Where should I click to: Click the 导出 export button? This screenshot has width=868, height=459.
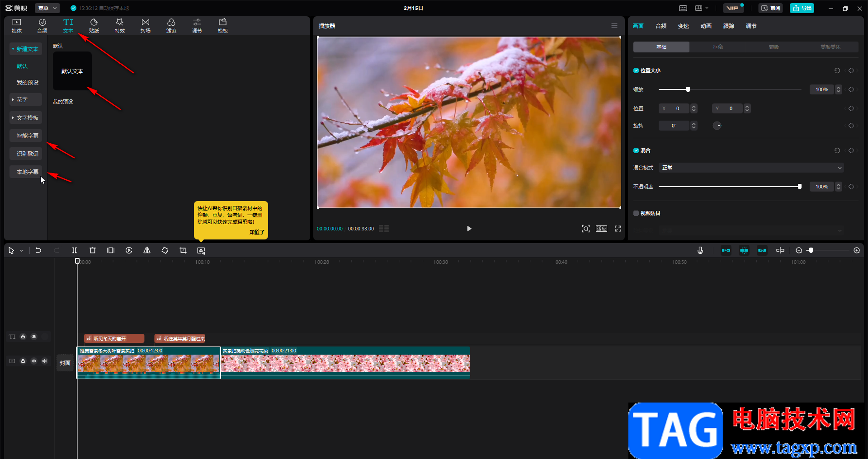coord(802,8)
